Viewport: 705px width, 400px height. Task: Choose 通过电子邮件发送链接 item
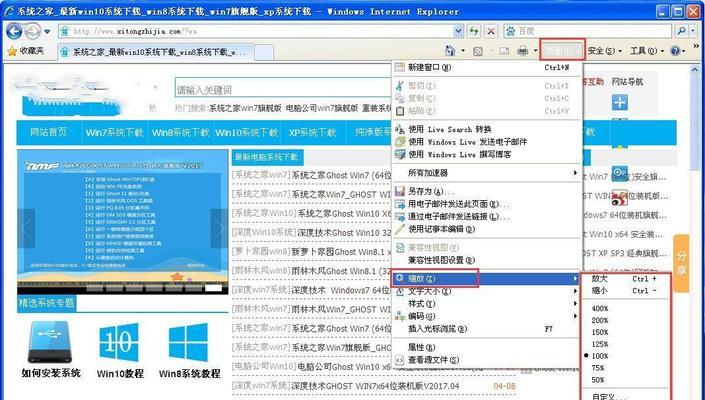(x=487, y=217)
